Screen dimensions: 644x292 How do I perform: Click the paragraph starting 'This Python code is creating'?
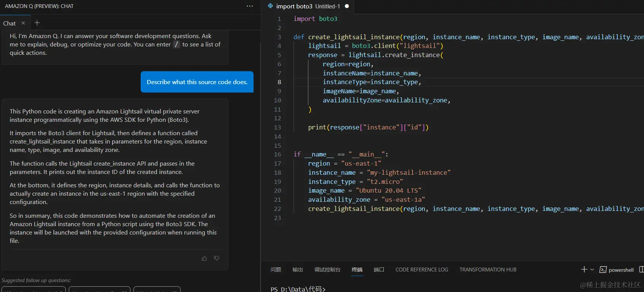(x=105, y=116)
